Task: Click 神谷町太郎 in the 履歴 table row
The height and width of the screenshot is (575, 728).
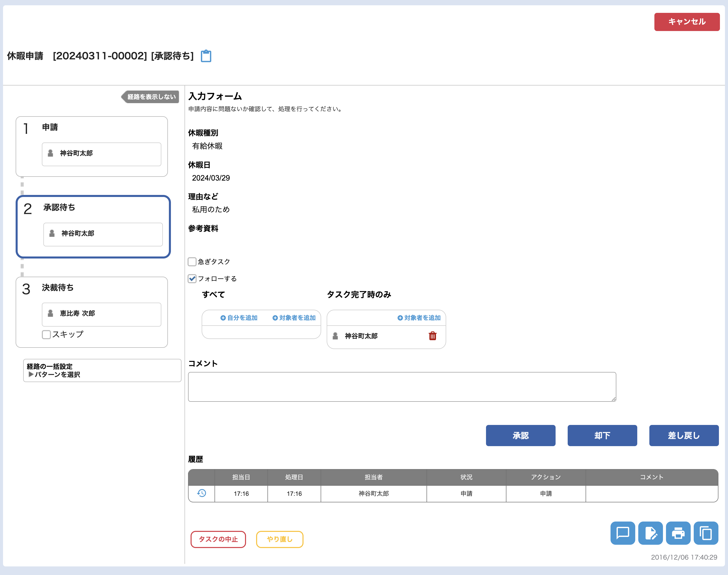Action: pos(374,494)
